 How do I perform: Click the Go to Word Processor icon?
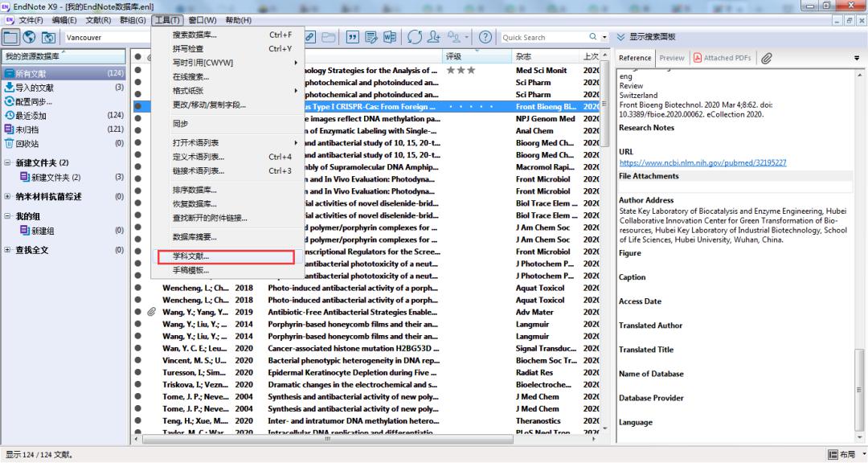[390, 37]
